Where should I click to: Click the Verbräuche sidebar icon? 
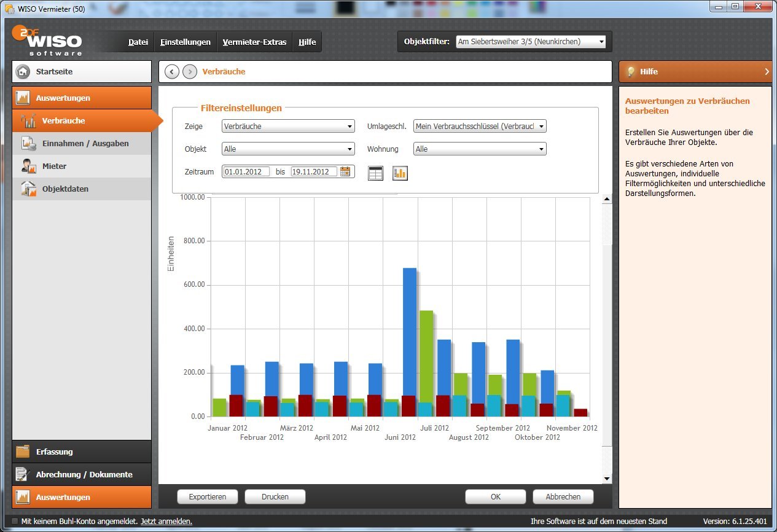pyautogui.click(x=28, y=121)
